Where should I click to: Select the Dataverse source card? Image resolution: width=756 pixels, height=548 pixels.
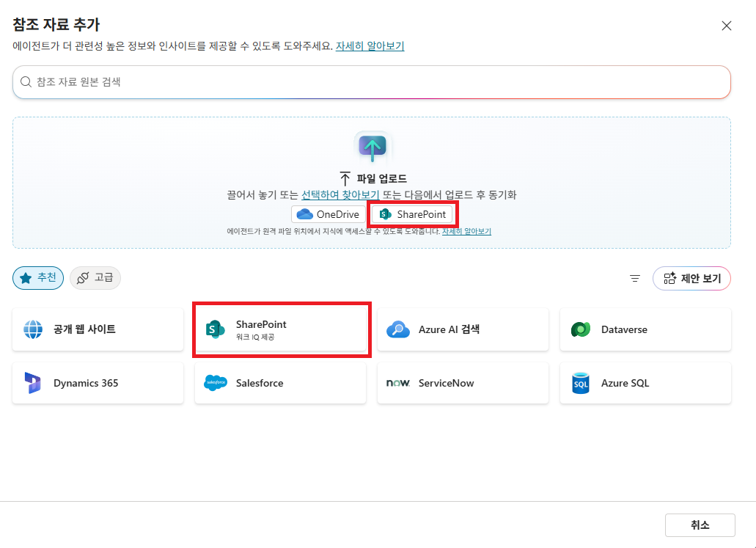645,329
